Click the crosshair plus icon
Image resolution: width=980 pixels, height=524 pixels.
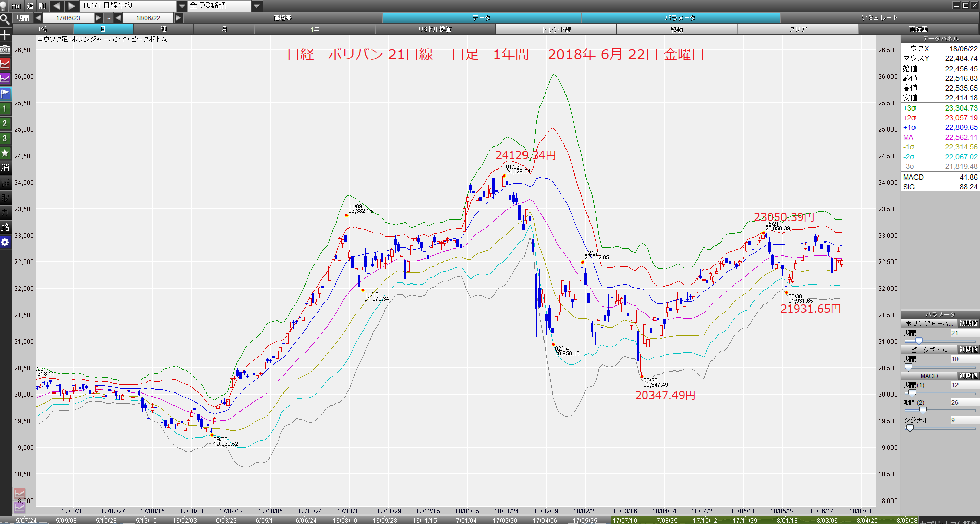[5, 35]
